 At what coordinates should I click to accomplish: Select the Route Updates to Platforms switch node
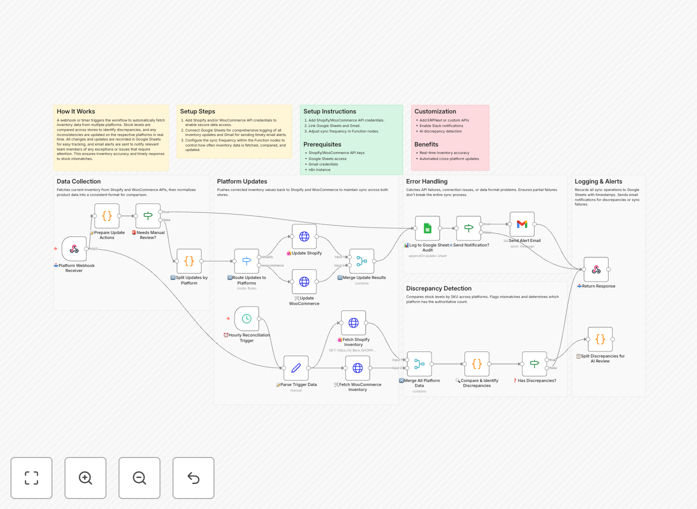(x=247, y=261)
